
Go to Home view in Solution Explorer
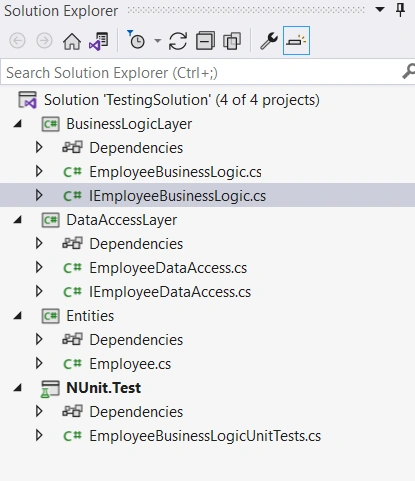point(72,41)
